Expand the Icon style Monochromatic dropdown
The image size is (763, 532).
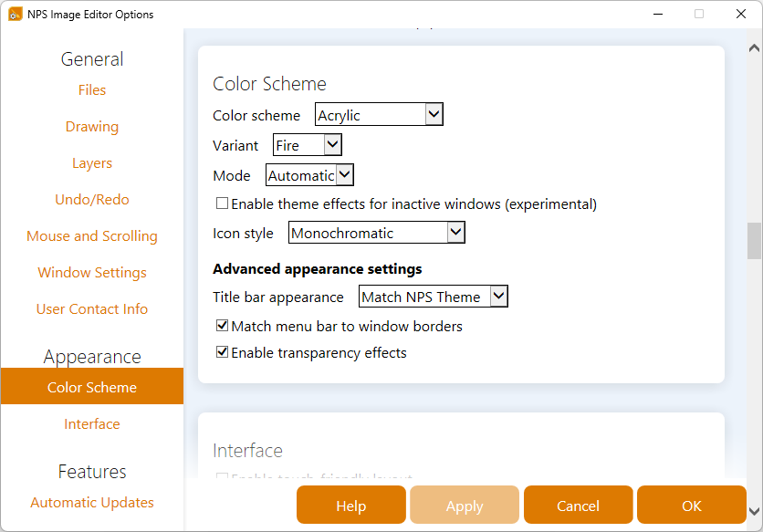pyautogui.click(x=377, y=232)
